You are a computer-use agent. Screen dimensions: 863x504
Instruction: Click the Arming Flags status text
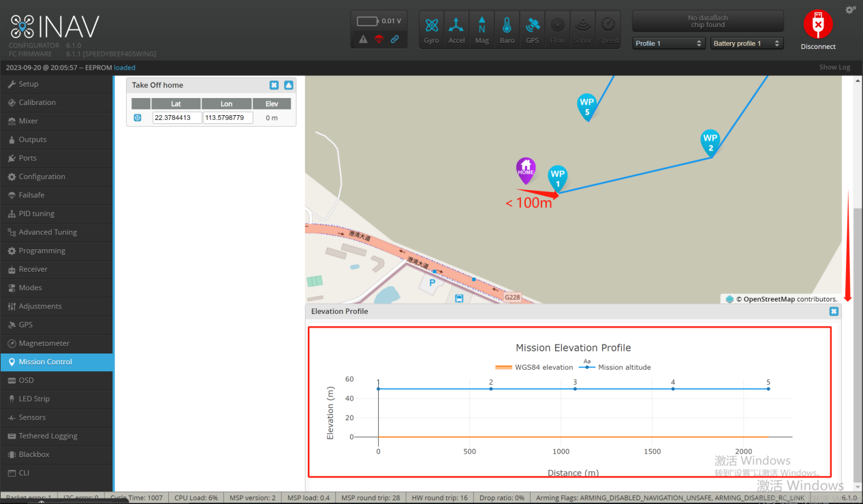(669, 498)
